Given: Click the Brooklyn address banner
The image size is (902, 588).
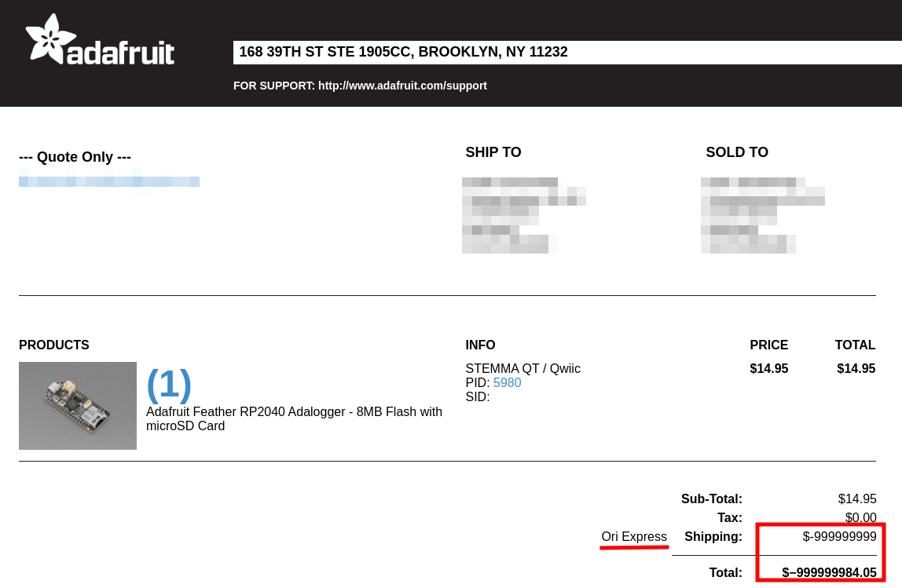Looking at the screenshot, I should point(403,52).
